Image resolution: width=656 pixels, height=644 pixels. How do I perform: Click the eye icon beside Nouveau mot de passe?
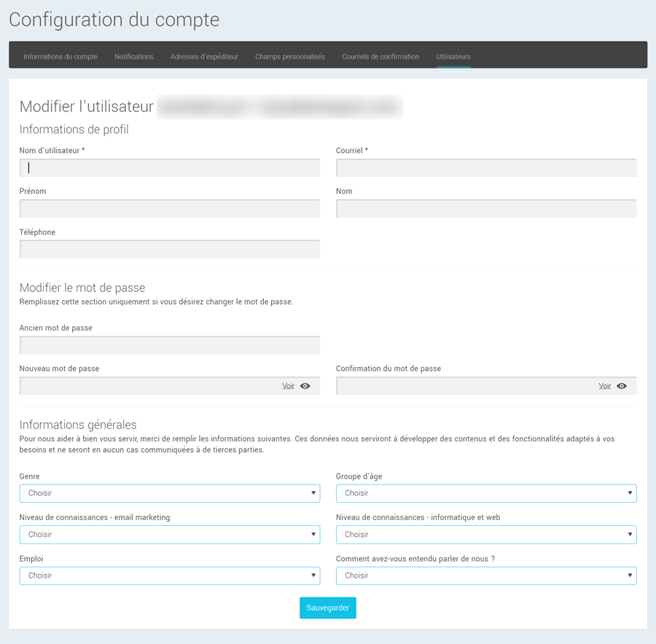coord(307,385)
